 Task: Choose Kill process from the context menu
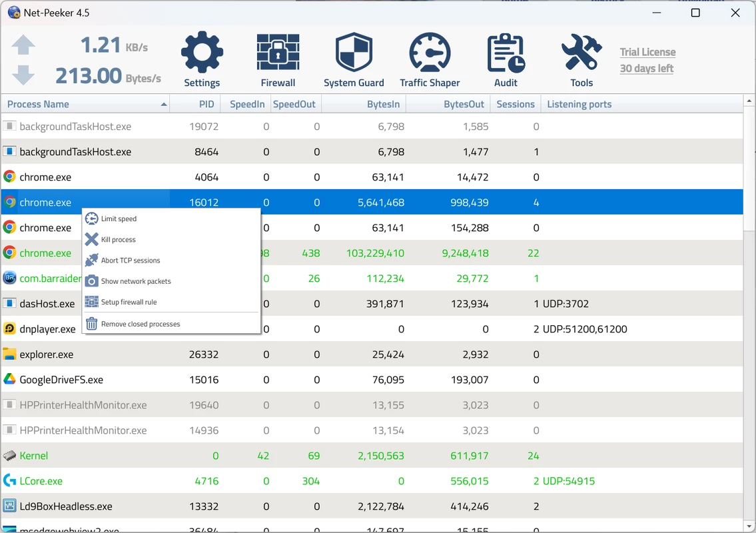(x=172, y=239)
